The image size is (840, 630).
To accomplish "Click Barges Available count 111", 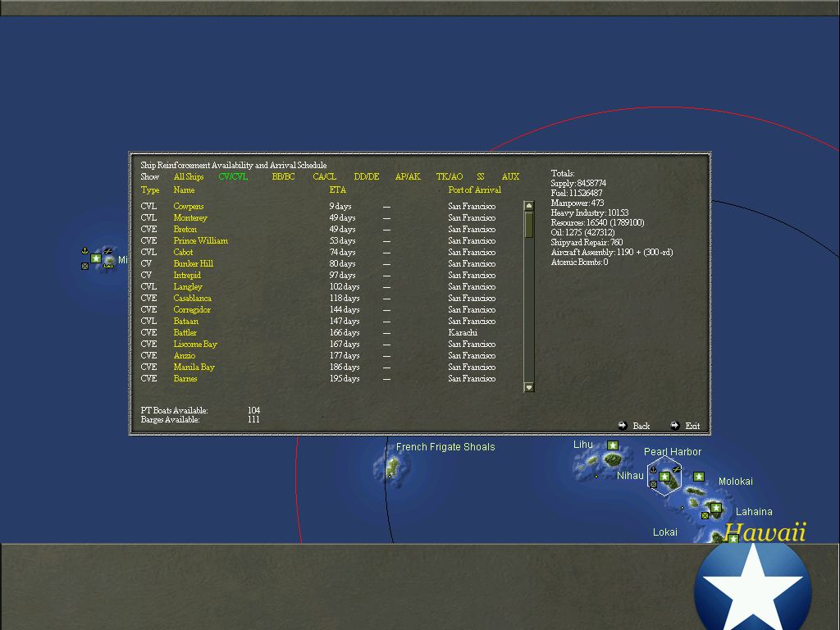I will [x=254, y=419].
